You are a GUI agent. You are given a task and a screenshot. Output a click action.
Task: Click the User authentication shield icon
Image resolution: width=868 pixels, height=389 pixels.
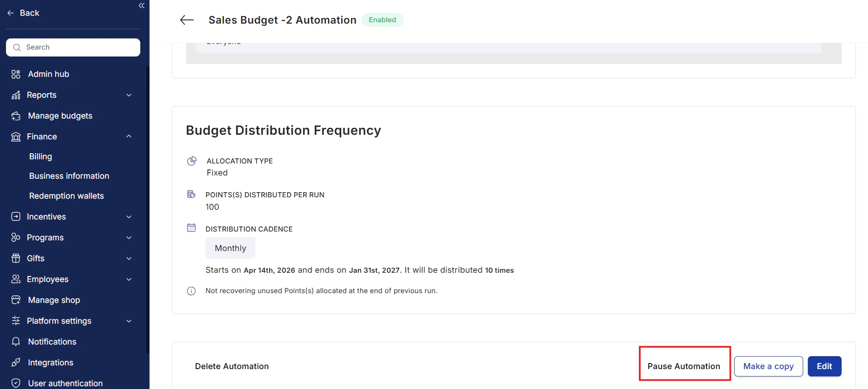(x=16, y=383)
